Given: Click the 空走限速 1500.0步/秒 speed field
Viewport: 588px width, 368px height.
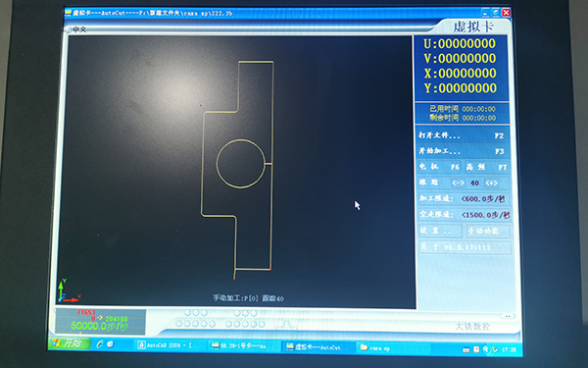Looking at the screenshot, I should tap(465, 215).
